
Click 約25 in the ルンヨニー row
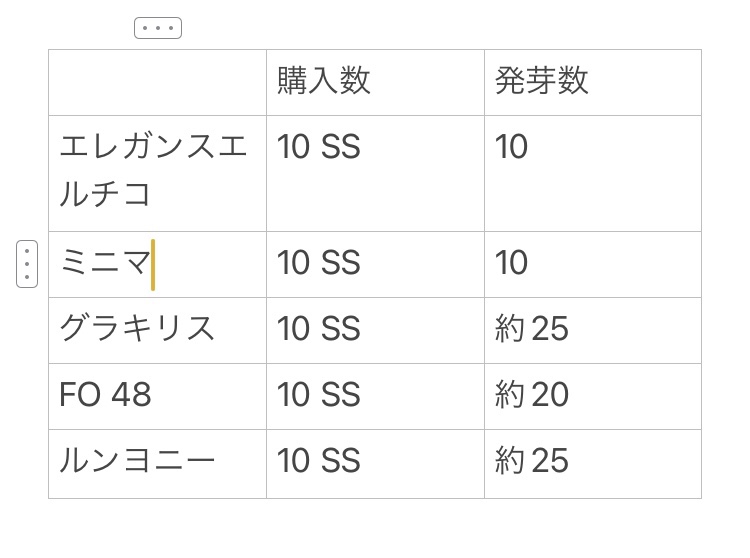point(532,461)
